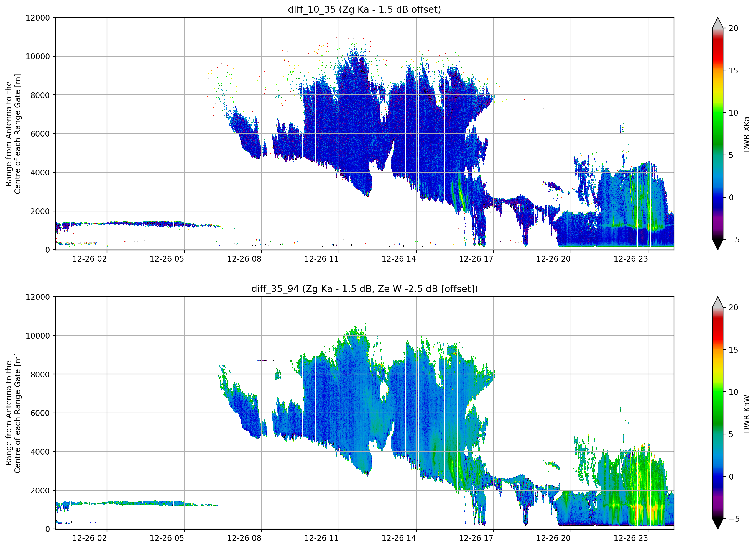Viewport: 756px width, 548px height.
Task: Click '12-26 08' x-tick on bottom plot
Action: click(244, 538)
